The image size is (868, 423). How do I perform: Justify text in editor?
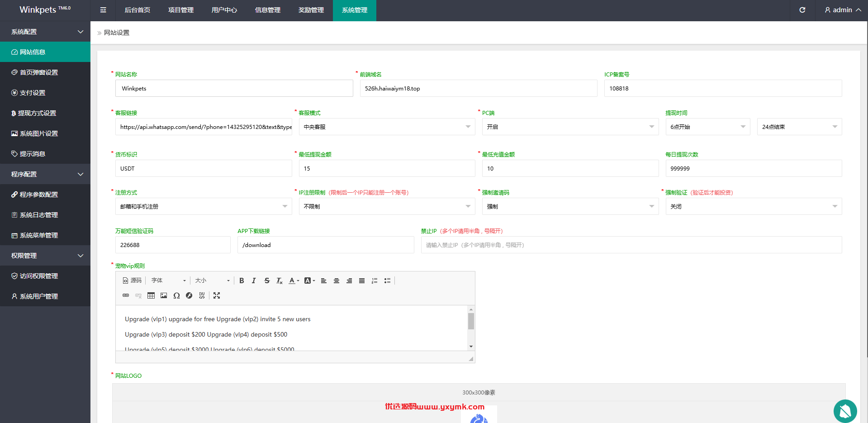[362, 280]
